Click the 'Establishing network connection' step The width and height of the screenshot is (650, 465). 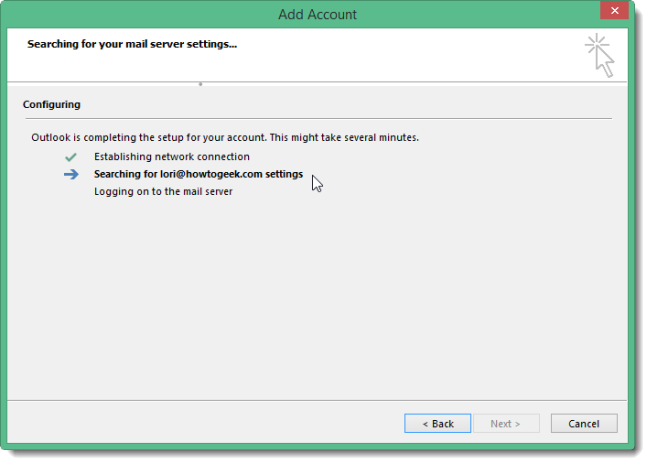(172, 157)
